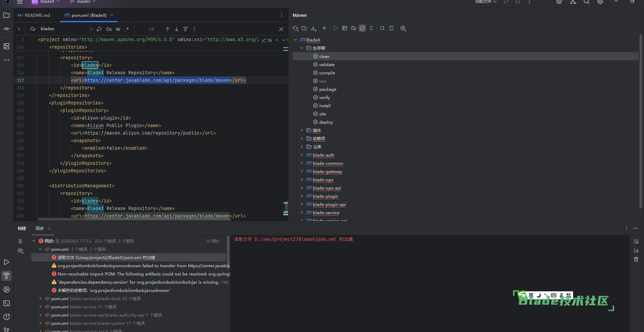Open the main hamburger menu

point(20,2)
